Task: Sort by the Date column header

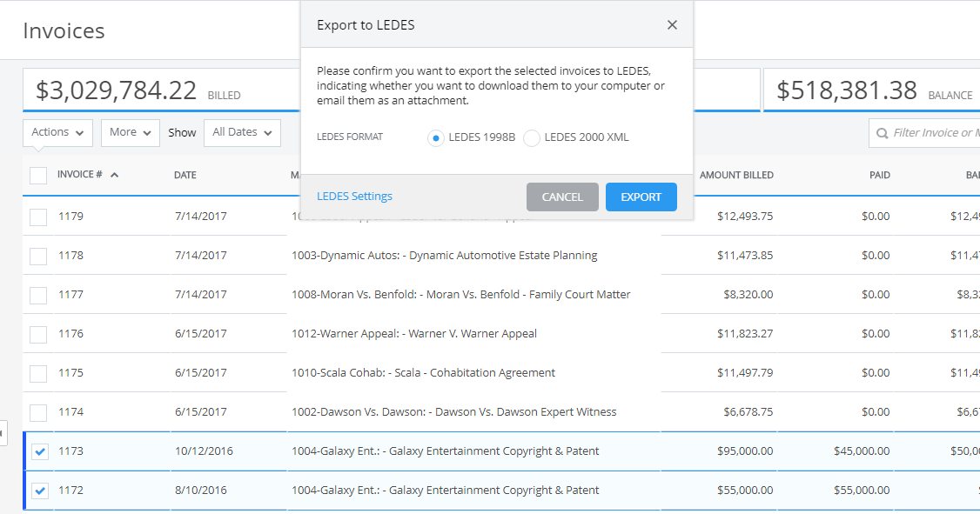Action: pos(185,175)
